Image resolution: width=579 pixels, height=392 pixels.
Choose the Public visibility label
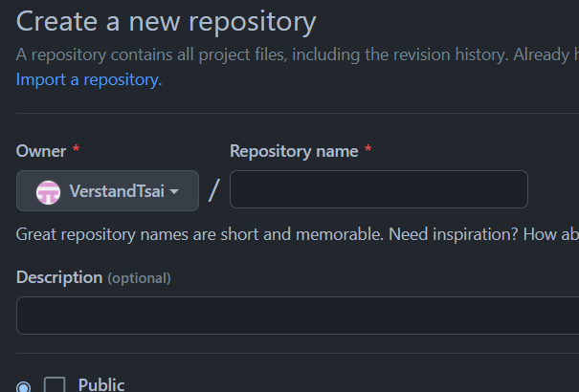pos(101,384)
